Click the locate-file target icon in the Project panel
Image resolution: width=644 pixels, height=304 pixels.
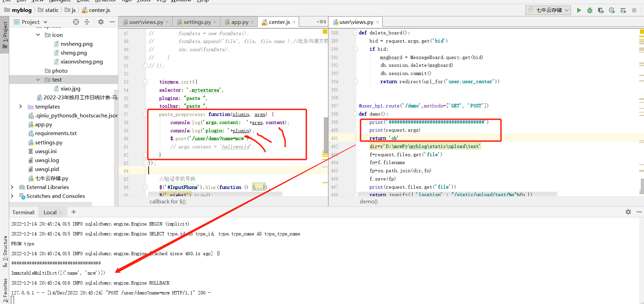click(x=76, y=22)
